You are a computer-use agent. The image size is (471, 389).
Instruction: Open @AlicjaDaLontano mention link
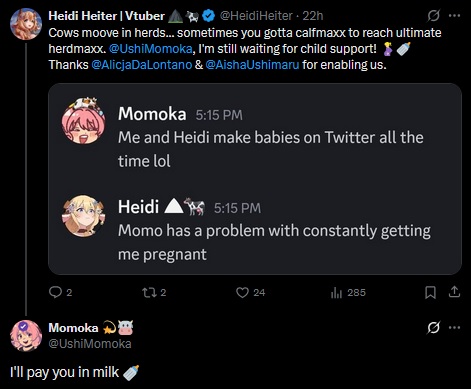tap(142, 64)
